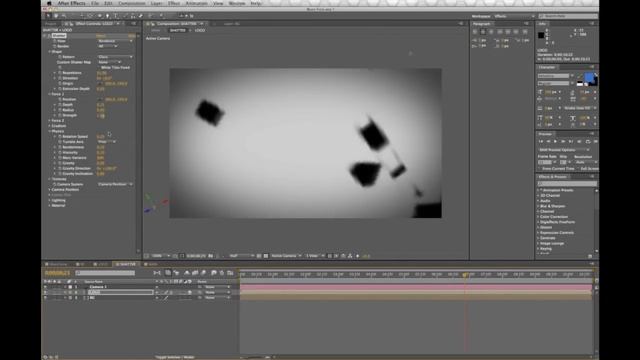The height and width of the screenshot is (360, 640).
Task: Open the Camera System dropdown
Action: [x=115, y=184]
